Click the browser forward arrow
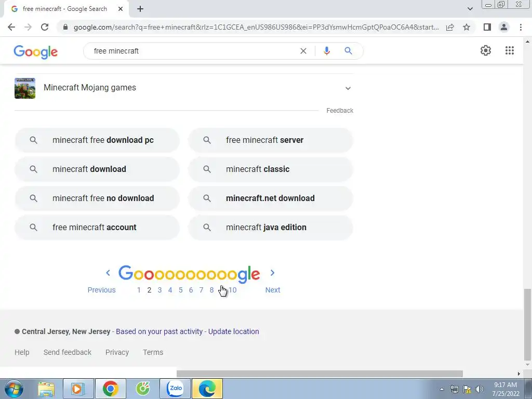The height and width of the screenshot is (399, 532). click(28, 27)
